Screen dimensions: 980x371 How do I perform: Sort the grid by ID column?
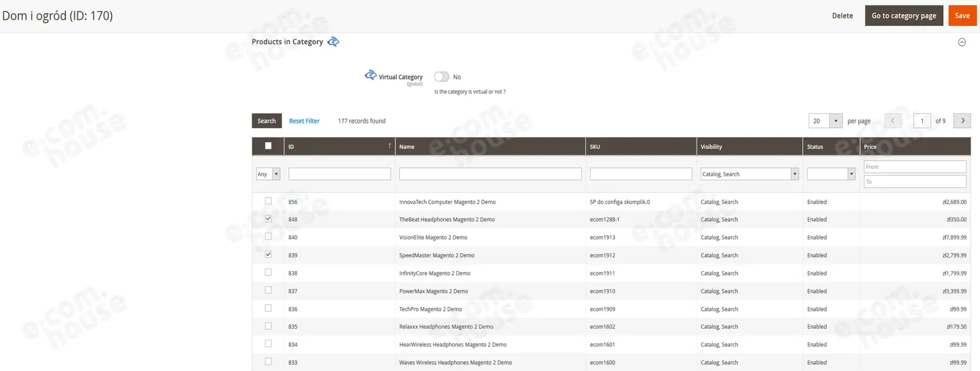click(339, 146)
